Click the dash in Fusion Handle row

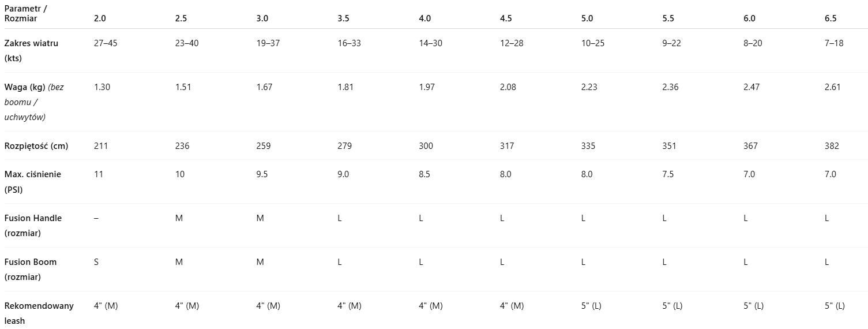click(x=96, y=218)
